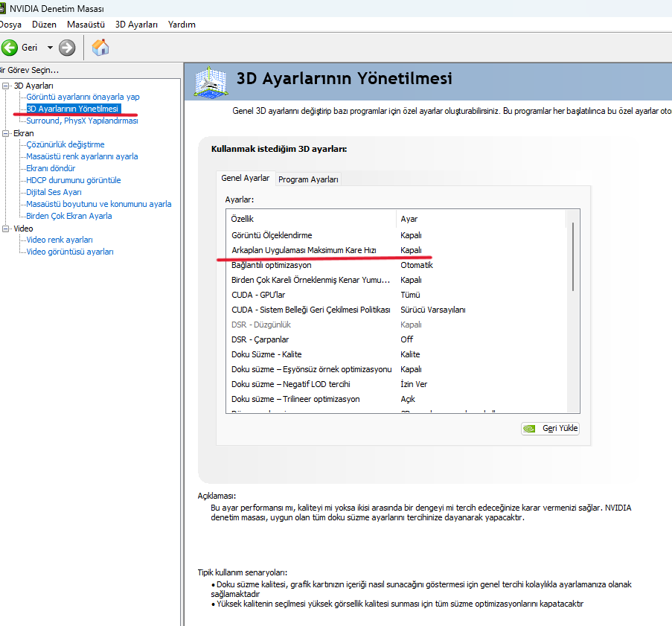Select CUDA - GPU'lar setting
The height and width of the screenshot is (626, 672).
pos(396,295)
